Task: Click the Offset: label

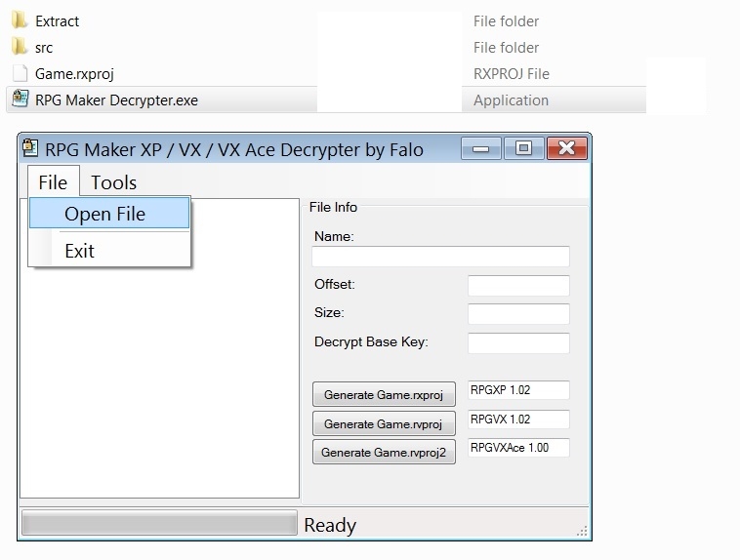Action: tap(335, 284)
